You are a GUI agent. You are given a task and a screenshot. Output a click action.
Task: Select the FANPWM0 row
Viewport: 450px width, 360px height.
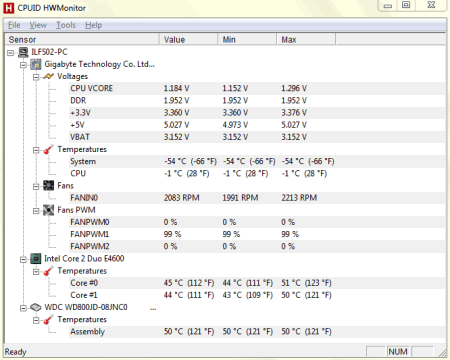(x=257, y=222)
